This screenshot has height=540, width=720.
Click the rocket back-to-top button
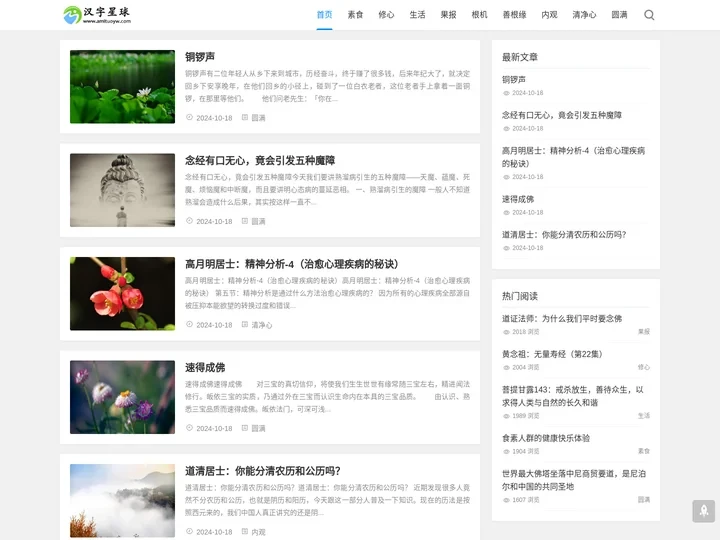coord(703,511)
